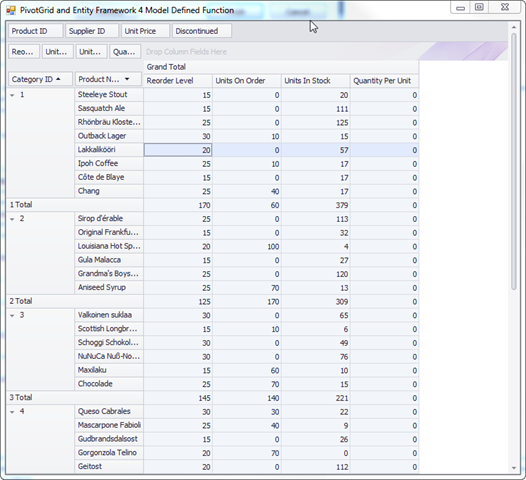Select the Queso Cabrales row
This screenshot has height=480, width=526.
(x=109, y=411)
